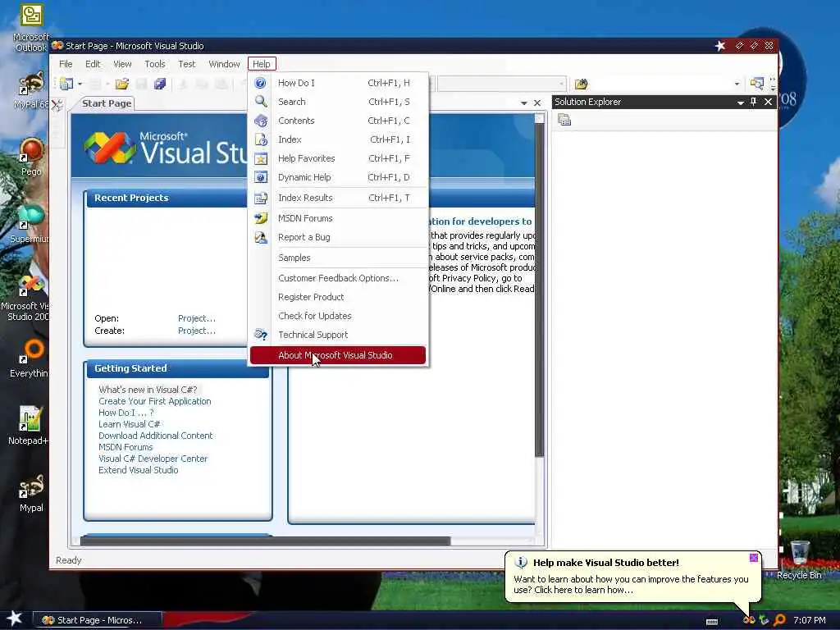This screenshot has width=840, height=630.
Task: Click Download Additional Content link
Action: [x=155, y=436]
